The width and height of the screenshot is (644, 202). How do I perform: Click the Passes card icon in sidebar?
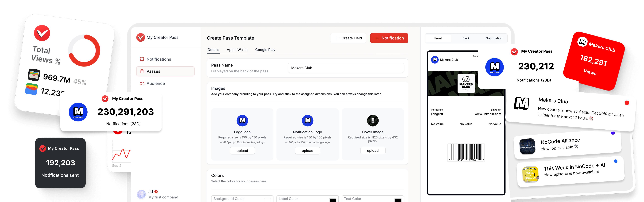point(142,71)
